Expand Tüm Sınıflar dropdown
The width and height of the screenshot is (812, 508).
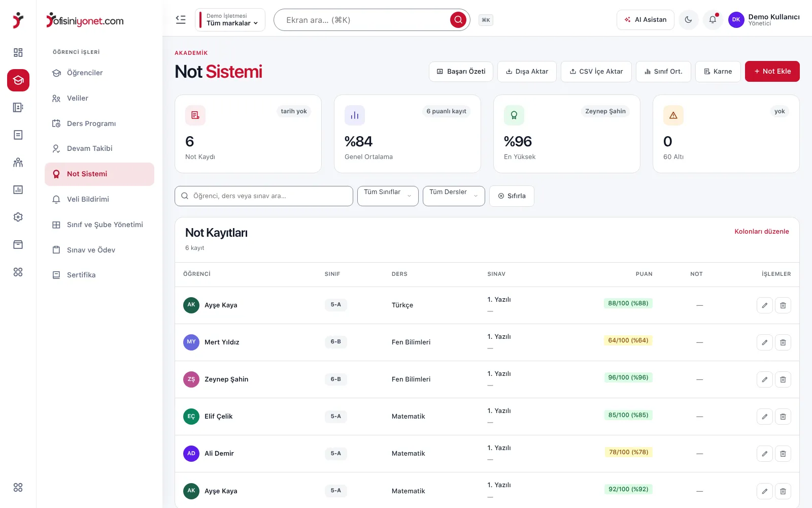(x=388, y=196)
